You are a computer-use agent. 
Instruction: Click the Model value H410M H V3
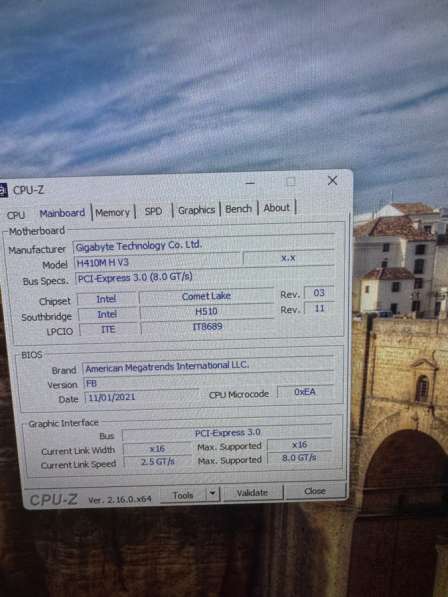click(158, 262)
